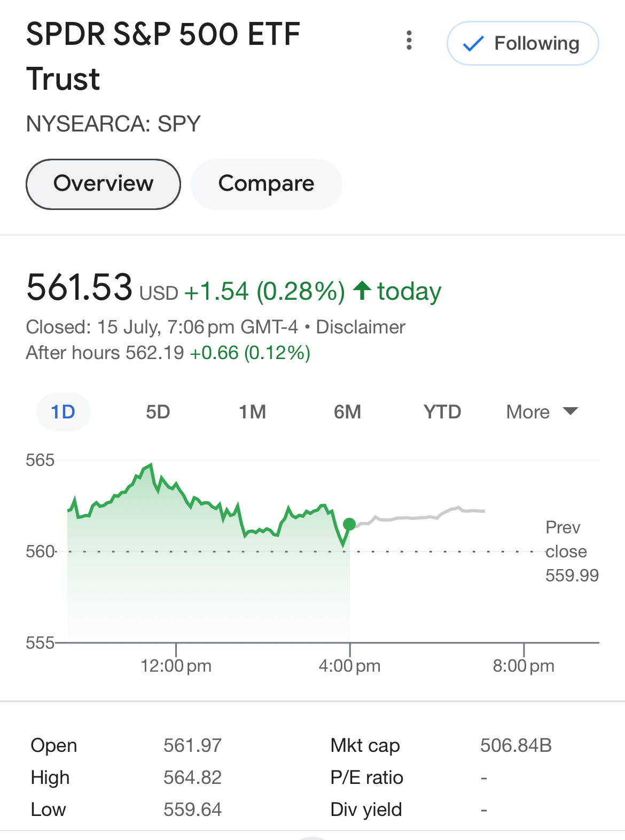Switch chart to 5D range
Image resolution: width=625 pixels, height=840 pixels.
(158, 412)
